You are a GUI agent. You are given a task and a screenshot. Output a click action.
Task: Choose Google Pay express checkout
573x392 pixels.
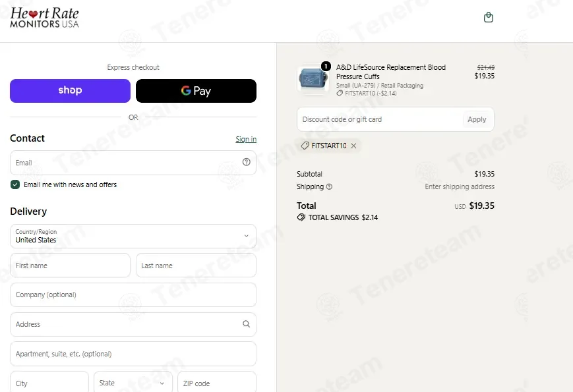click(196, 91)
